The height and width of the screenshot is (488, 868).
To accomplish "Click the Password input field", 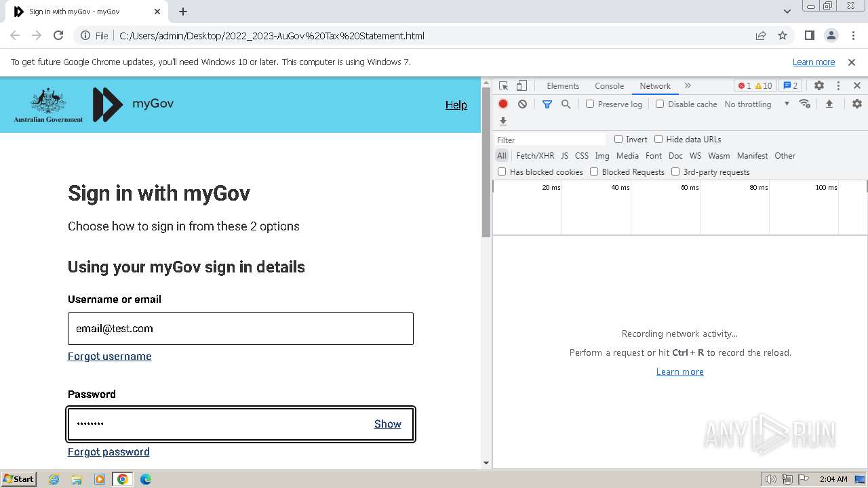I will [x=241, y=424].
